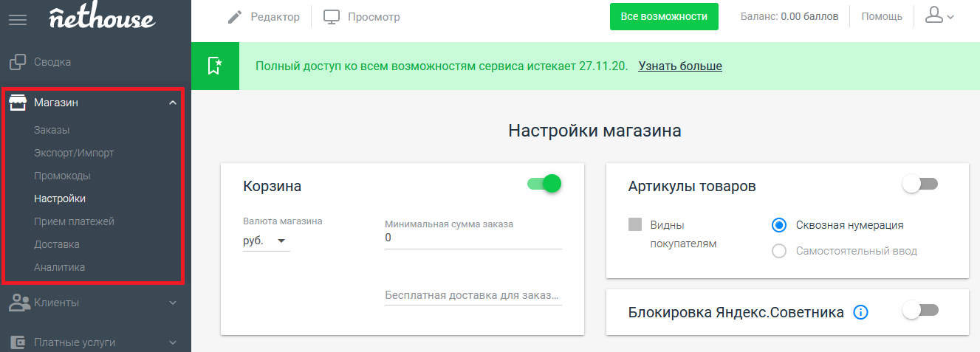Open the Редактор pencil icon
This screenshot has width=980, height=352.
coord(236,17)
